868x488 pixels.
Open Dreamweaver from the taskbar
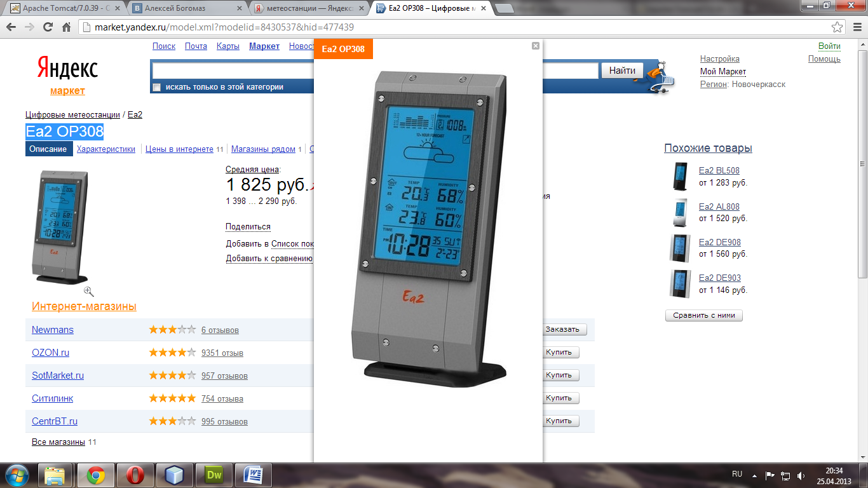(x=214, y=475)
